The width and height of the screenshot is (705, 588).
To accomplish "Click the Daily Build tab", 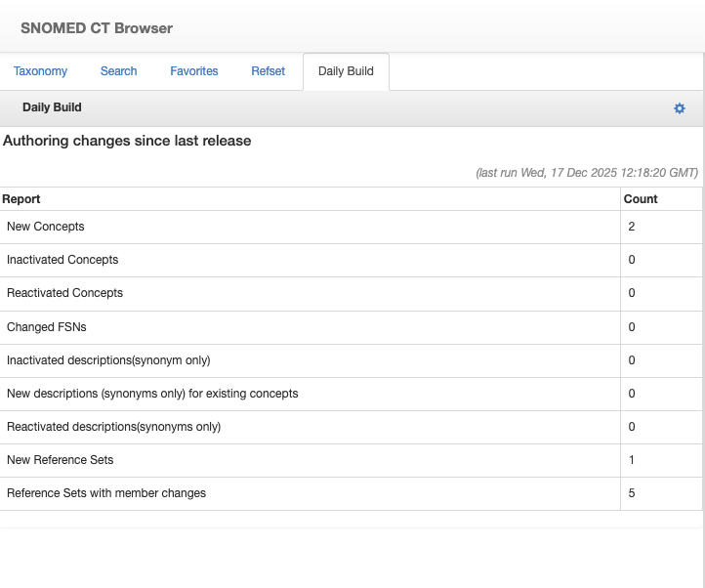I will pyautogui.click(x=346, y=71).
